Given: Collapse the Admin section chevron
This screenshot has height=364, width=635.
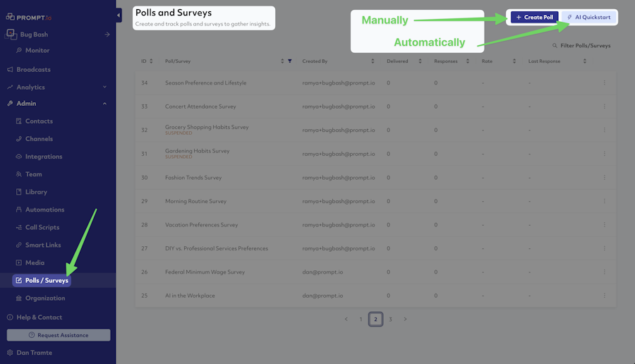Looking at the screenshot, I should coord(105,104).
